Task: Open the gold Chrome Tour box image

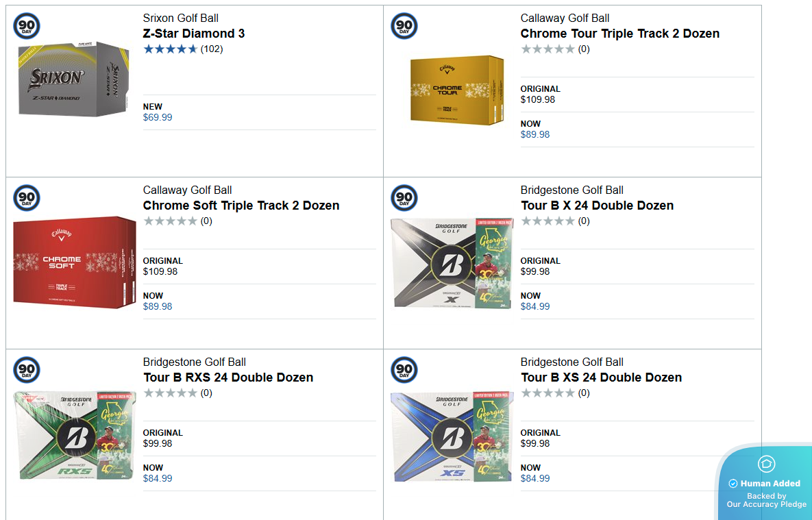Action: tap(454, 91)
